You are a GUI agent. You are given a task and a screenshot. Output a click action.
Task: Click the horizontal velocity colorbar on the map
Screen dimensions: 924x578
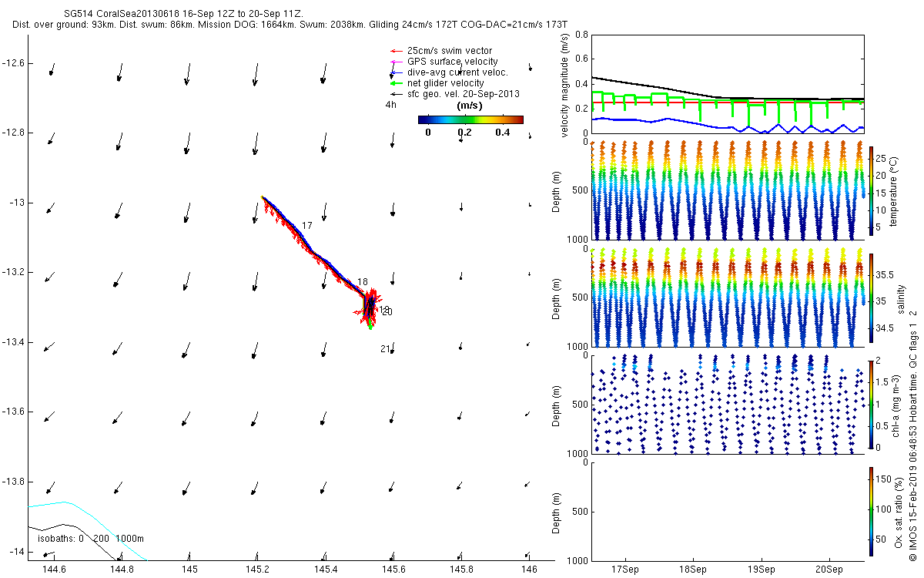click(470, 119)
